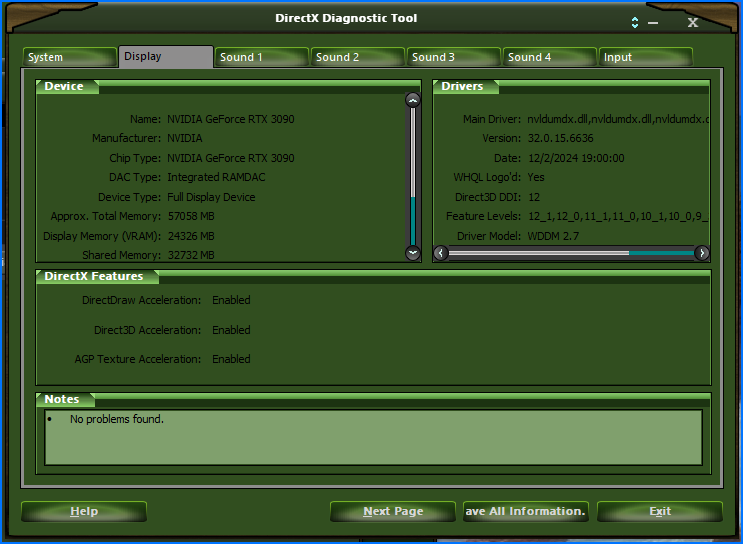This screenshot has width=743, height=544.
Task: Select the device name NVIDIA GeForce RTX 3090
Action: point(231,119)
